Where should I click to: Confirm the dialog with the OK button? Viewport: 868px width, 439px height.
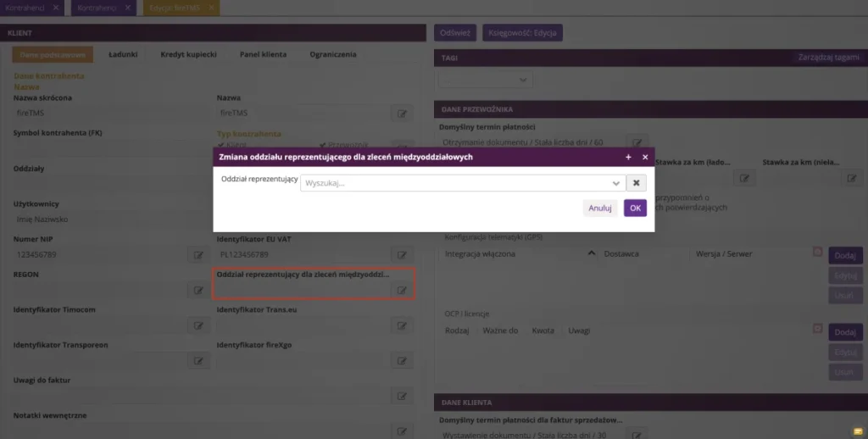[635, 208]
